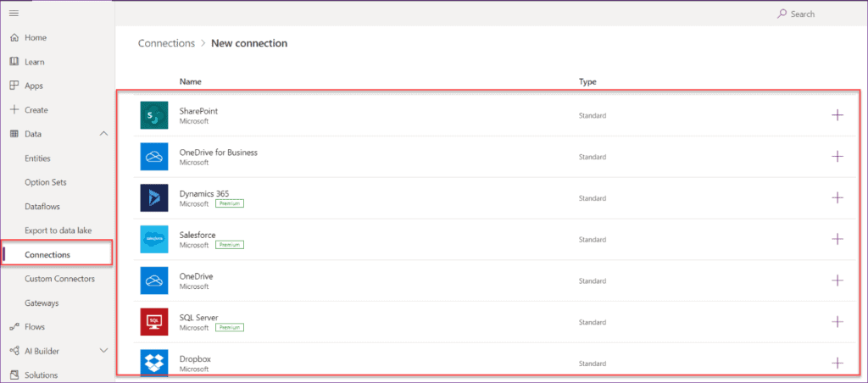Click Standard type in Dropbox row
This screenshot has height=383, width=868.
pyautogui.click(x=593, y=364)
